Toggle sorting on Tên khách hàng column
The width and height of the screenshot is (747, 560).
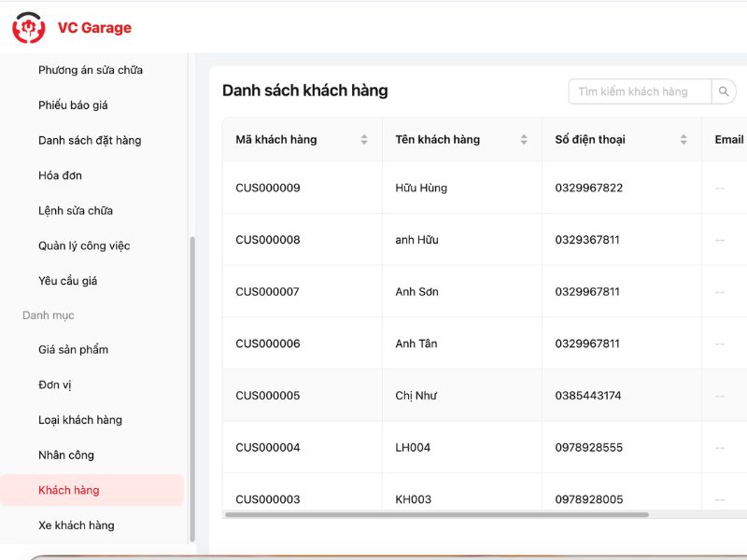[x=523, y=138]
